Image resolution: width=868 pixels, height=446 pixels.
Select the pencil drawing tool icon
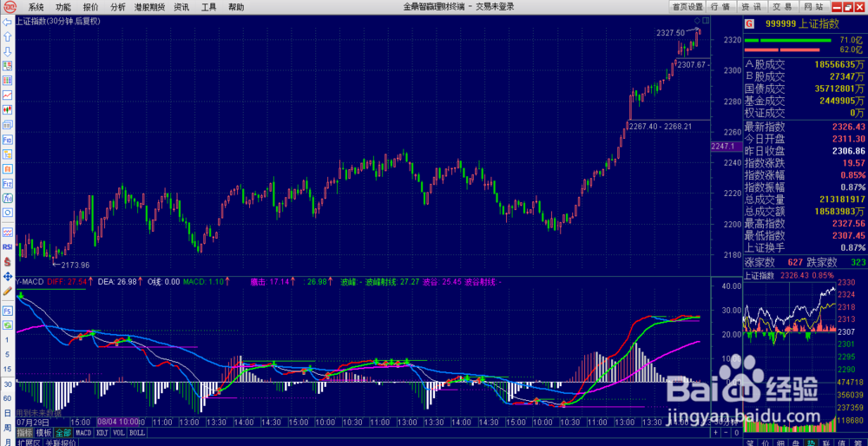click(7, 291)
